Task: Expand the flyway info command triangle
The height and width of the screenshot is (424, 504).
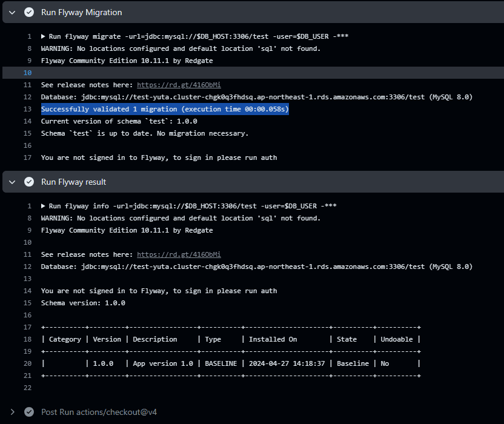Action: pos(43,206)
